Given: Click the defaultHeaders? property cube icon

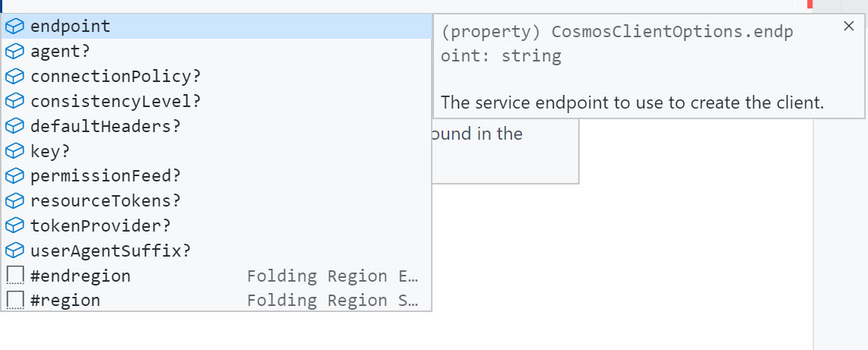Looking at the screenshot, I should (14, 126).
